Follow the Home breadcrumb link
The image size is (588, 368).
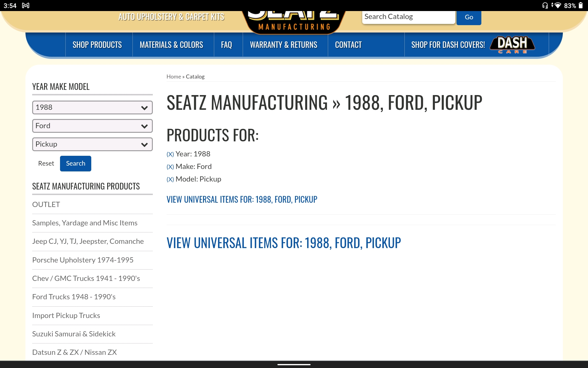click(174, 77)
